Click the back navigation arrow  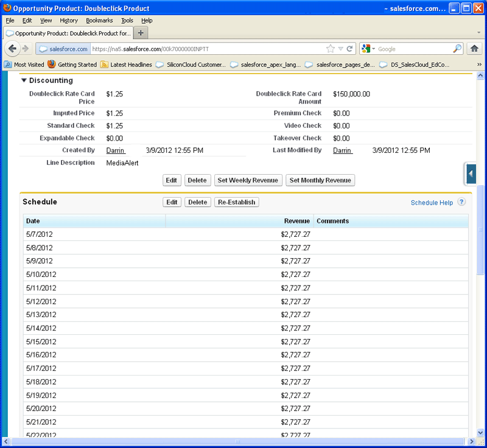pos(12,49)
